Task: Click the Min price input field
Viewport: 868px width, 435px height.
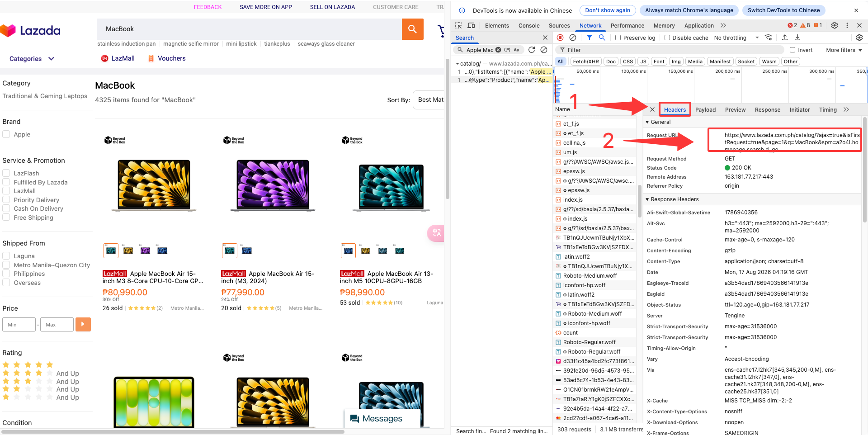Action: click(x=19, y=325)
